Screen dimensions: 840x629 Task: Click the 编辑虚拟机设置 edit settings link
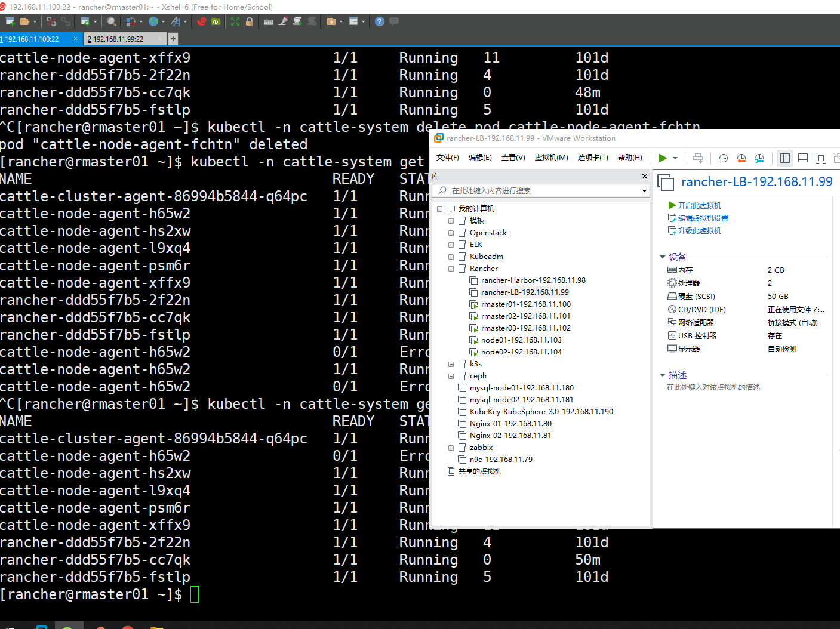click(x=703, y=218)
